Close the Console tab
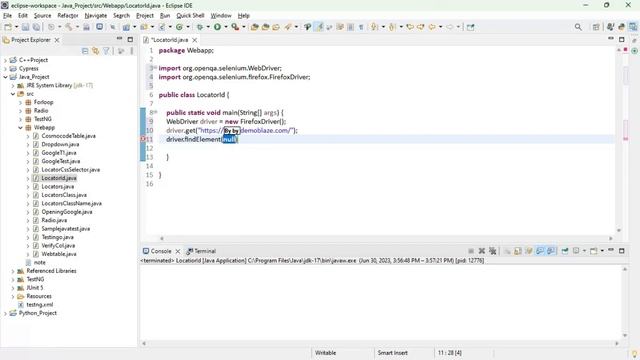The image size is (640, 360). tap(178, 251)
